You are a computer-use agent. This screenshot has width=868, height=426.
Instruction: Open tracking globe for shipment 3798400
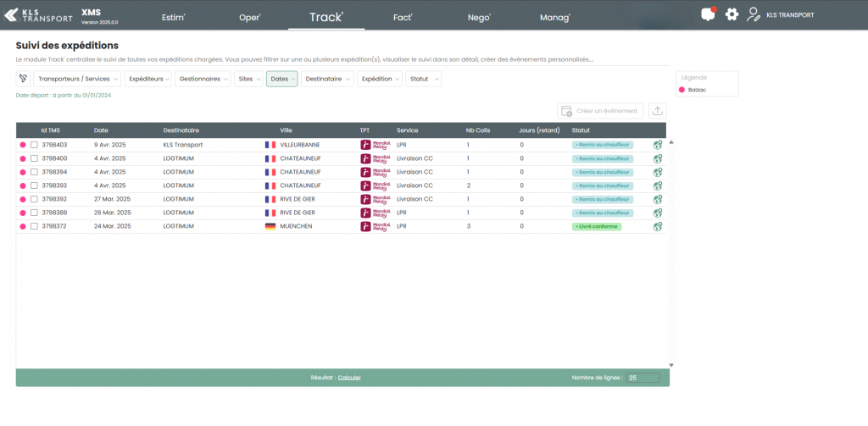[658, 158]
